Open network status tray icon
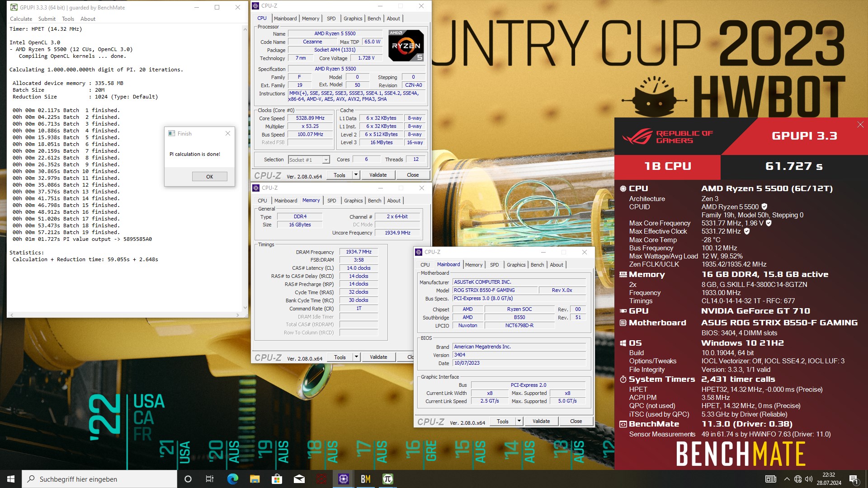 click(x=798, y=479)
